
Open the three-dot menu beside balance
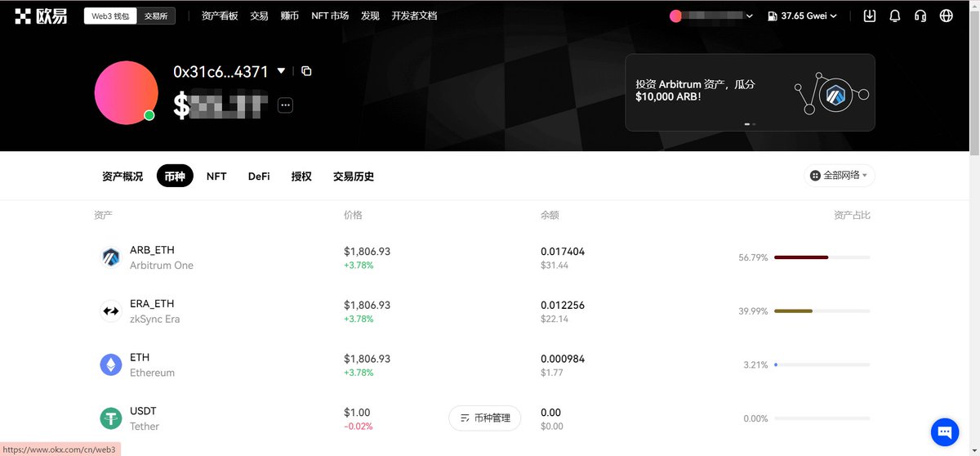click(x=285, y=105)
